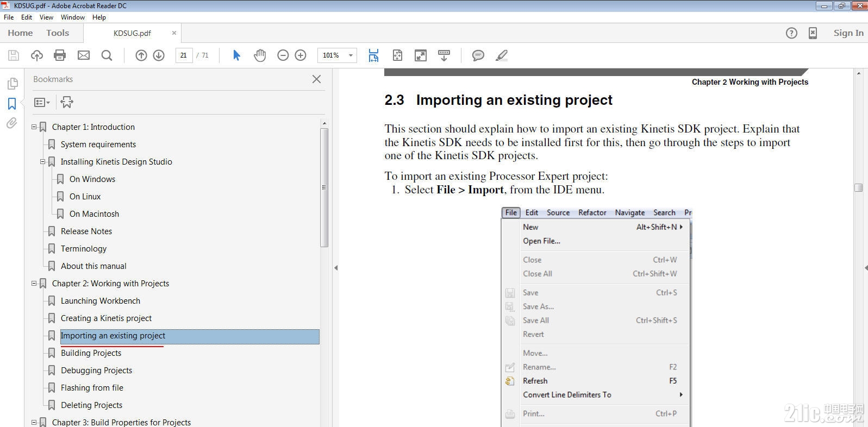The width and height of the screenshot is (868, 427).
Task: Open the Help question mark icon
Action: click(791, 33)
